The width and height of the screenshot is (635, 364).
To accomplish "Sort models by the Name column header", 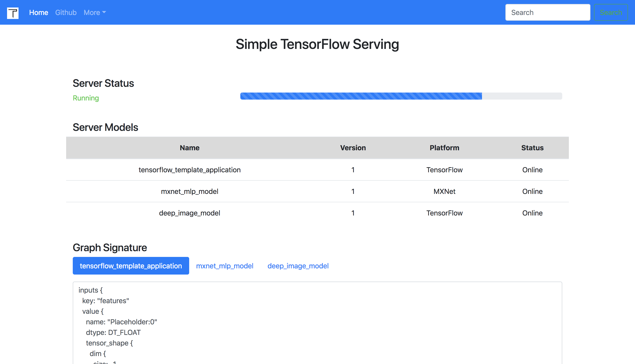I will pos(189,148).
